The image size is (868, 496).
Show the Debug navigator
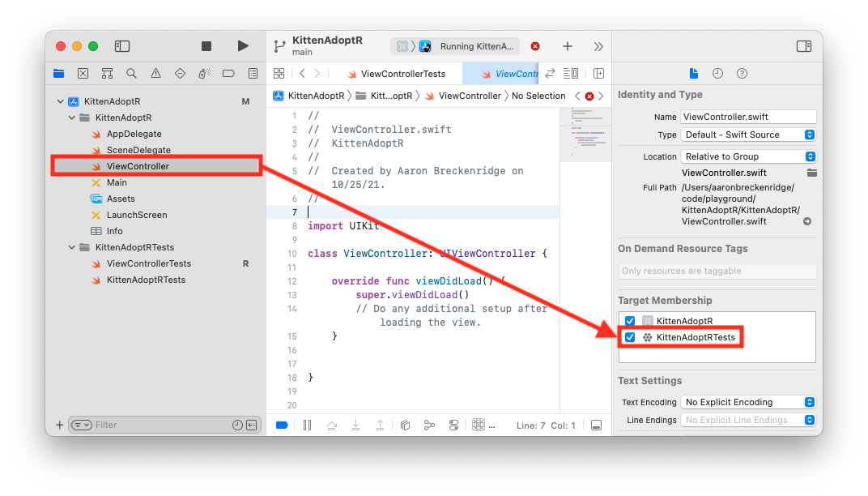[x=204, y=73]
